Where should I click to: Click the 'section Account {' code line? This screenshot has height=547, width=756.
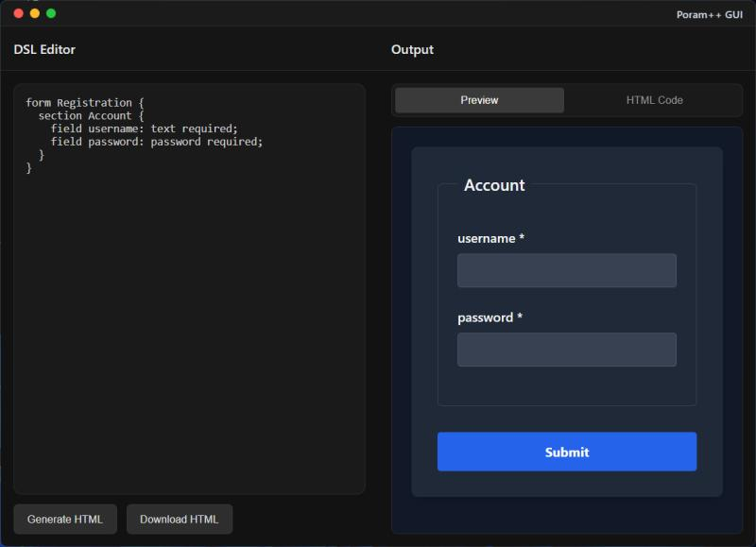click(x=91, y=115)
